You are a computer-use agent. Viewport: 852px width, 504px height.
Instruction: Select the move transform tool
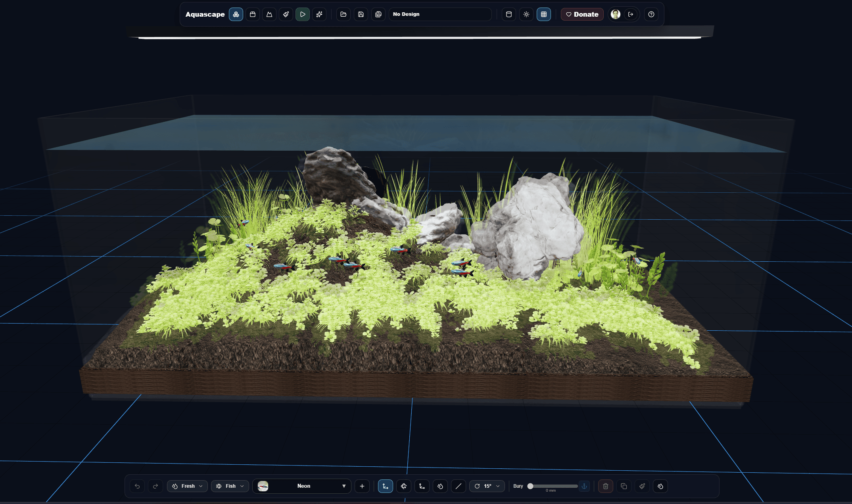click(385, 486)
